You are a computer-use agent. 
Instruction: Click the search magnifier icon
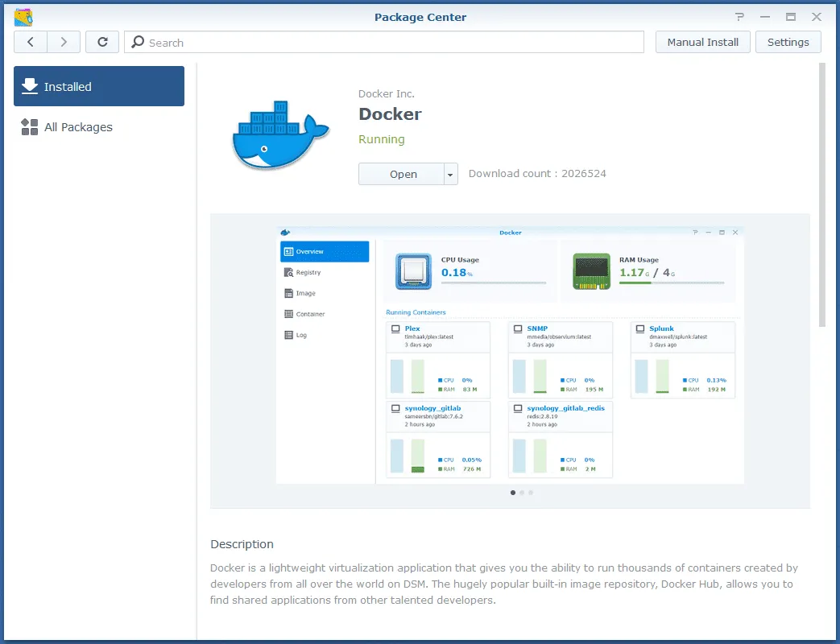(x=138, y=42)
